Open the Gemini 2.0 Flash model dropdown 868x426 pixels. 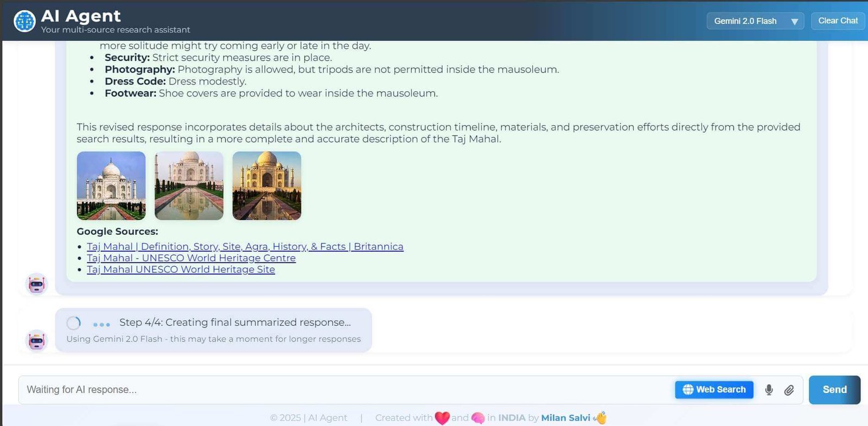[x=755, y=21]
